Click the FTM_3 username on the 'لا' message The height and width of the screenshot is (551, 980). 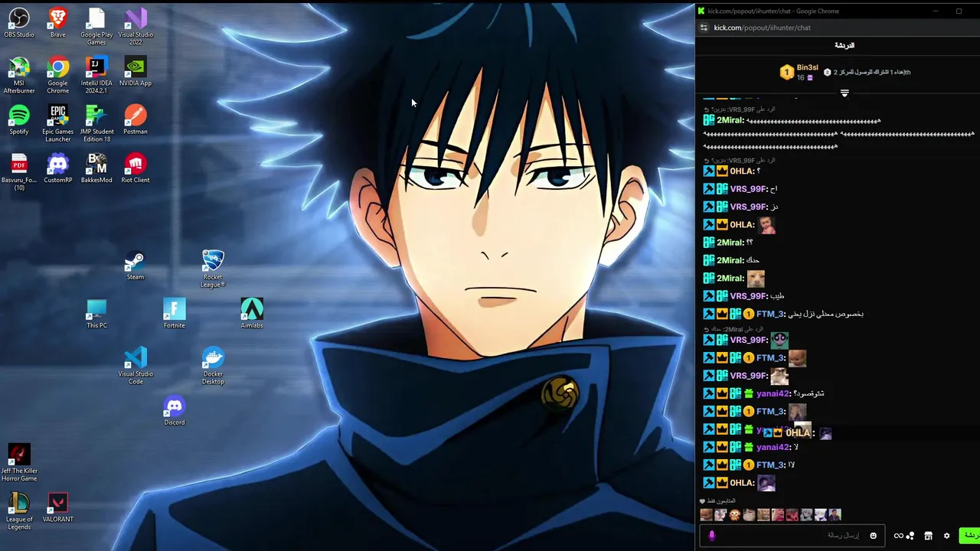(x=770, y=465)
